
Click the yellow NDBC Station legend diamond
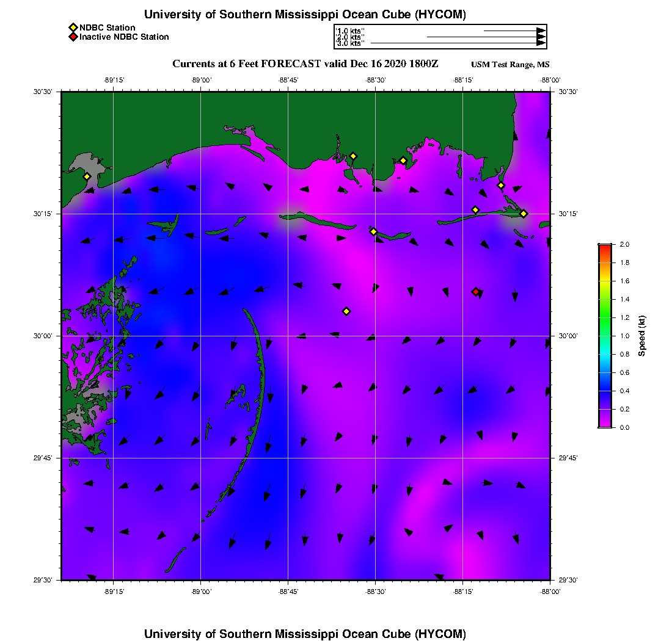pos(73,28)
